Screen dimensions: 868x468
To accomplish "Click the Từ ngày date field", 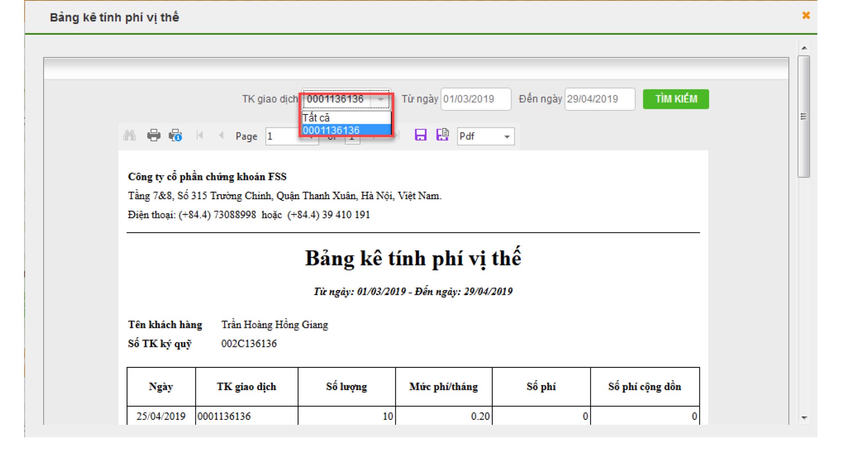I will [x=476, y=99].
